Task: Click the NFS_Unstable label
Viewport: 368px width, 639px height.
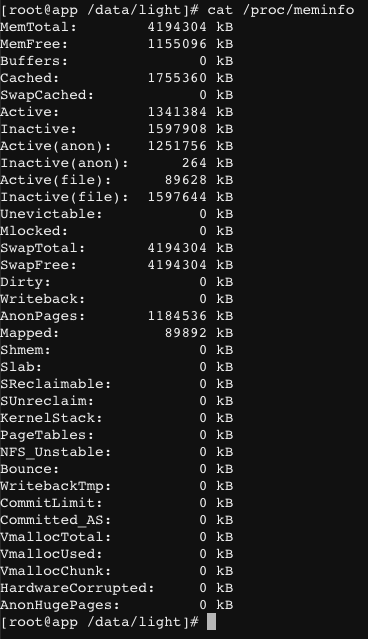Action: [x=55, y=452]
